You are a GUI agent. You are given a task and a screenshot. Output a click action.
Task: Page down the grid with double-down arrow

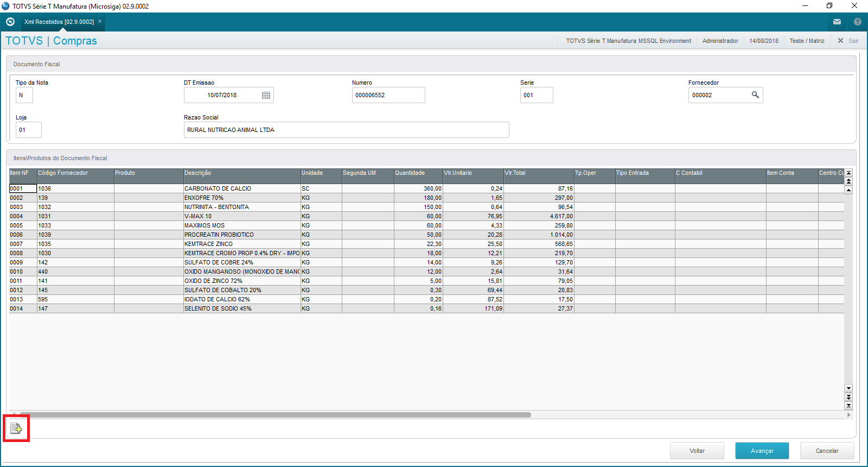848,397
